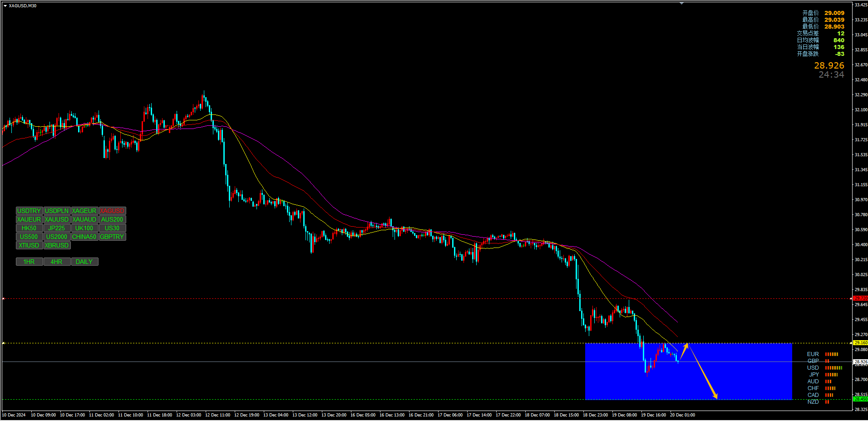
Task: Click the 交易点差 value 12
Action: pyautogui.click(x=841, y=34)
